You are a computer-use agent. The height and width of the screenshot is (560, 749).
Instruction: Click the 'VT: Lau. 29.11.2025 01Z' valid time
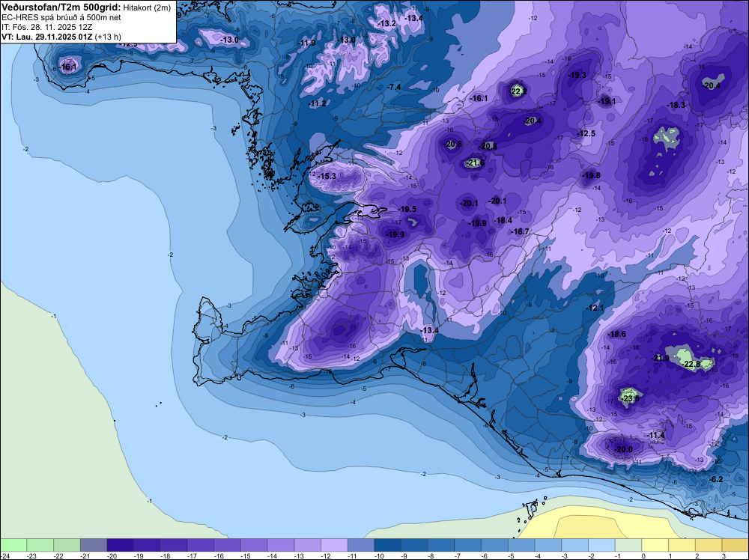[47, 37]
